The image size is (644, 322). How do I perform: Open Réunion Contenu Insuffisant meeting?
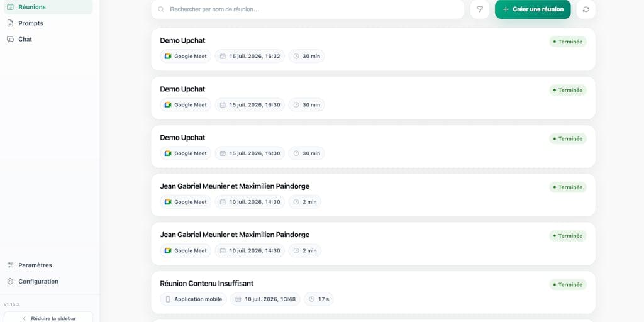tap(373, 292)
